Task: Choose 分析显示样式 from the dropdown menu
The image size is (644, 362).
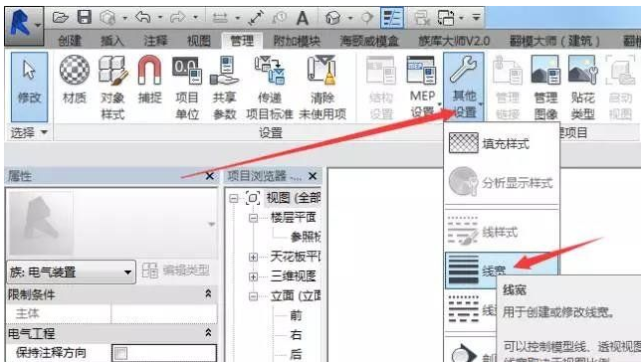Action: pos(502,182)
